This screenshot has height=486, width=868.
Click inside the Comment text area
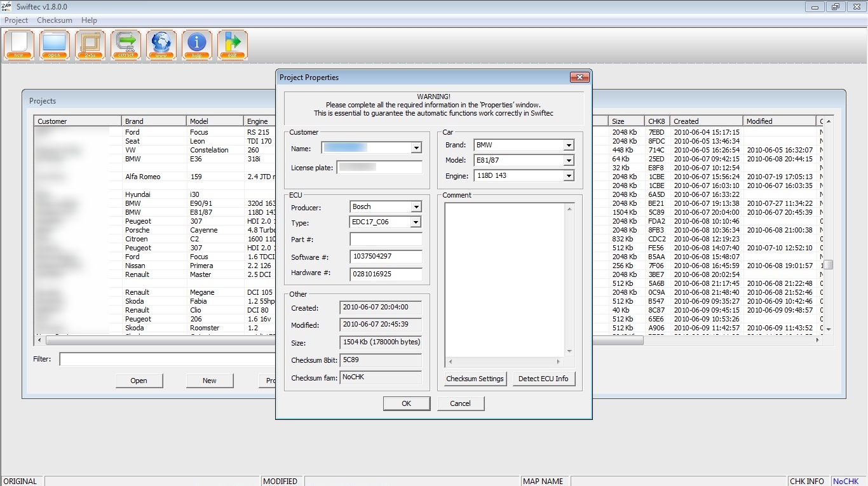pos(505,280)
